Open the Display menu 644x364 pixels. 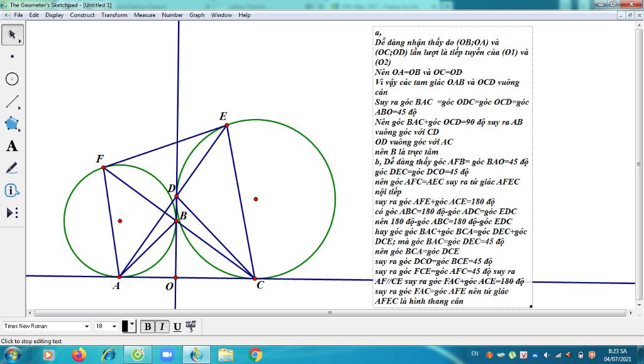tap(54, 15)
